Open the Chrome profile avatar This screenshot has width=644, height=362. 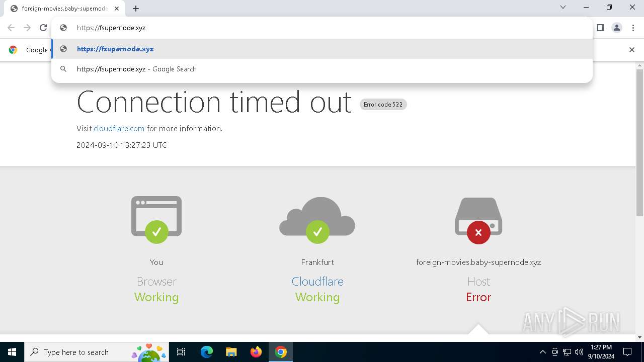617,28
